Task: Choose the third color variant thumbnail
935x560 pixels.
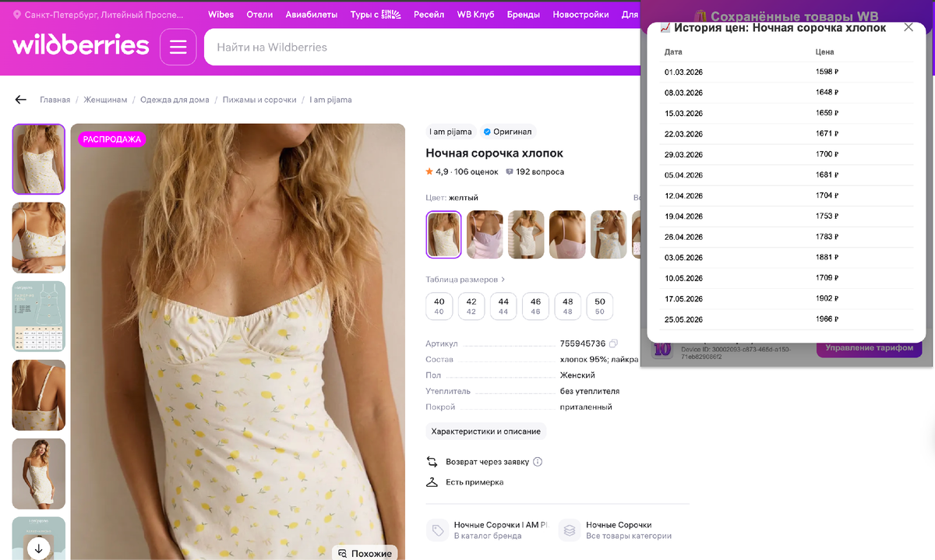Action: pyautogui.click(x=526, y=234)
